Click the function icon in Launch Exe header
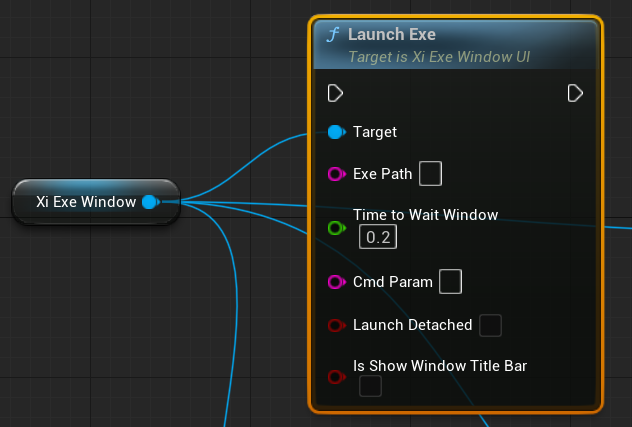The image size is (632, 427). 333,35
